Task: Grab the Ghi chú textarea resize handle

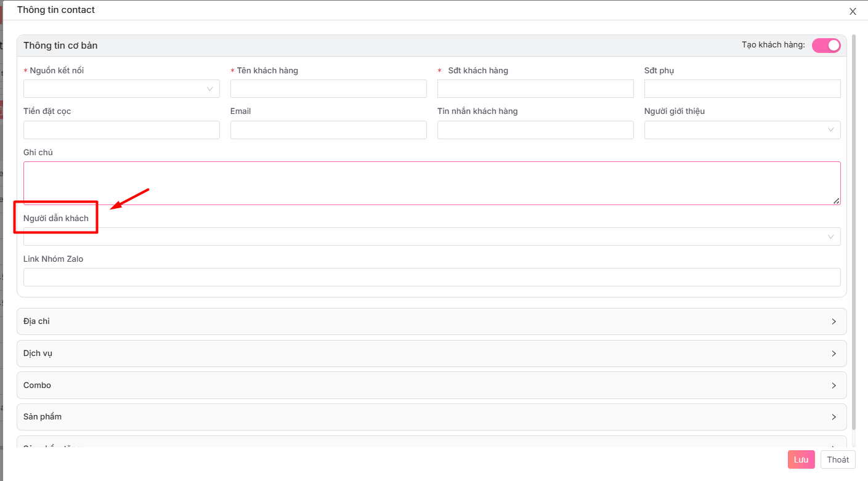Action: [x=836, y=201]
